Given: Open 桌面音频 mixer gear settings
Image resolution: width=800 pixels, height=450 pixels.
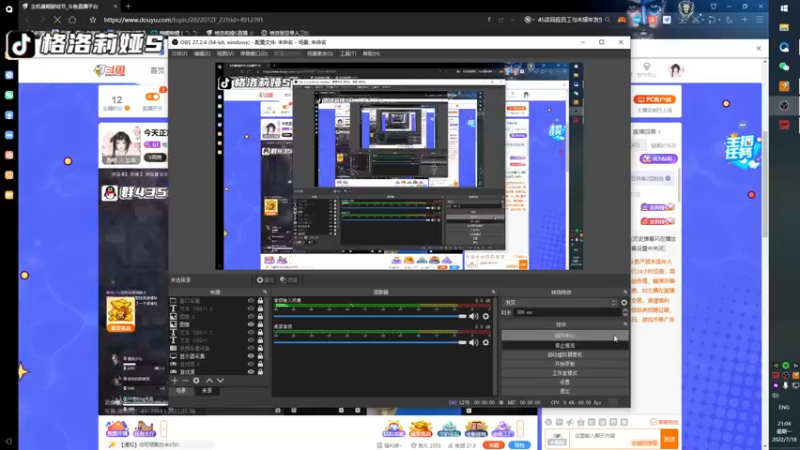Looking at the screenshot, I should (486, 342).
